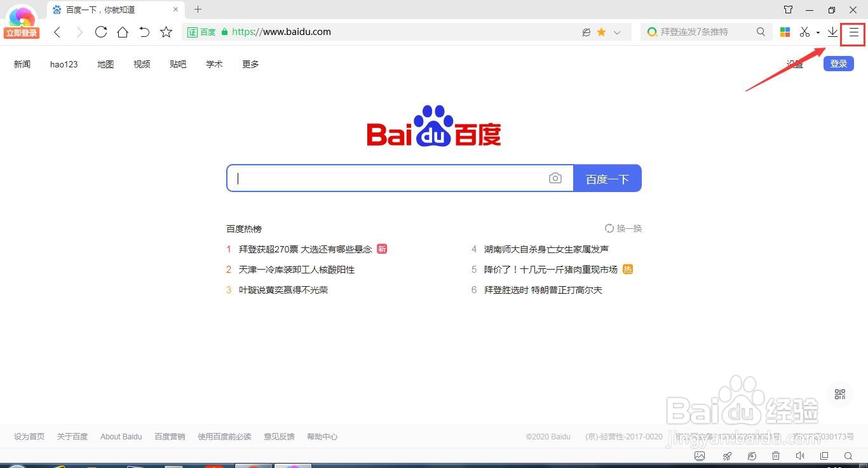Click 帮助中心 in the footer
This screenshot has height=468, width=868.
pos(322,437)
